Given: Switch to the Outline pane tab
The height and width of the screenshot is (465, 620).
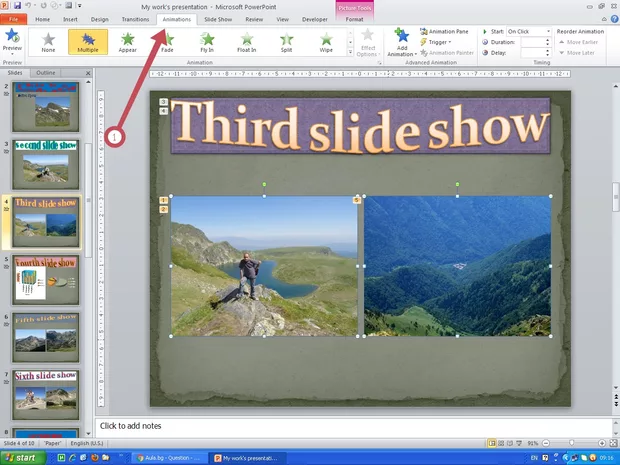Looking at the screenshot, I should pyautogui.click(x=45, y=73).
